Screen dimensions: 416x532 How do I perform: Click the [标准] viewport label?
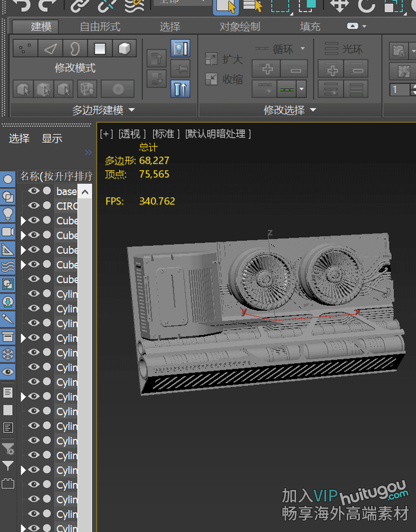[166, 134]
